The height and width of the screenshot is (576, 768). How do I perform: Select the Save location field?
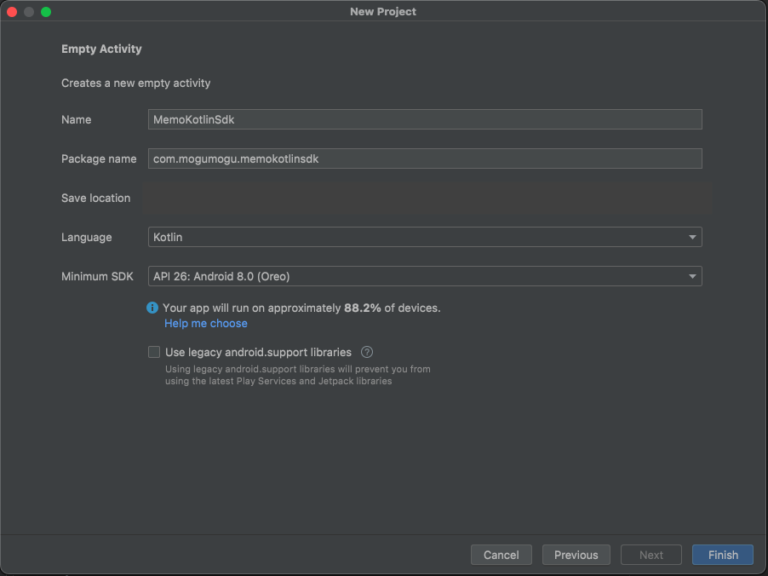click(424, 198)
